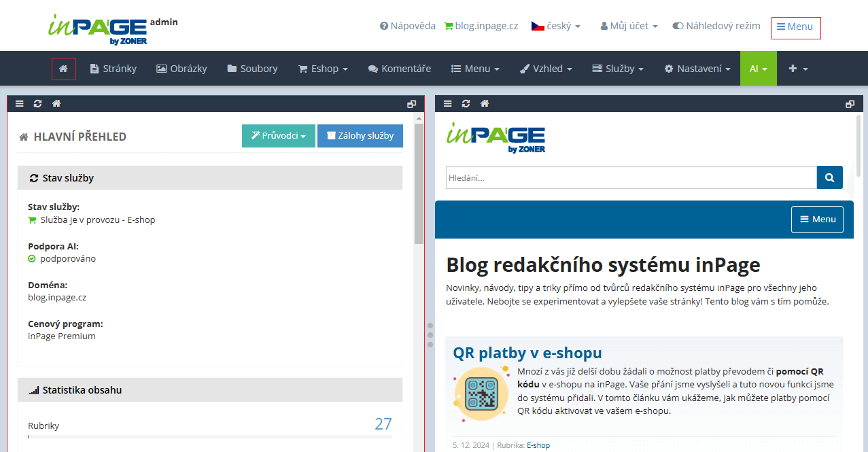Expand the Můj účet account dropdown
The height and width of the screenshot is (452, 868).
[x=629, y=26]
